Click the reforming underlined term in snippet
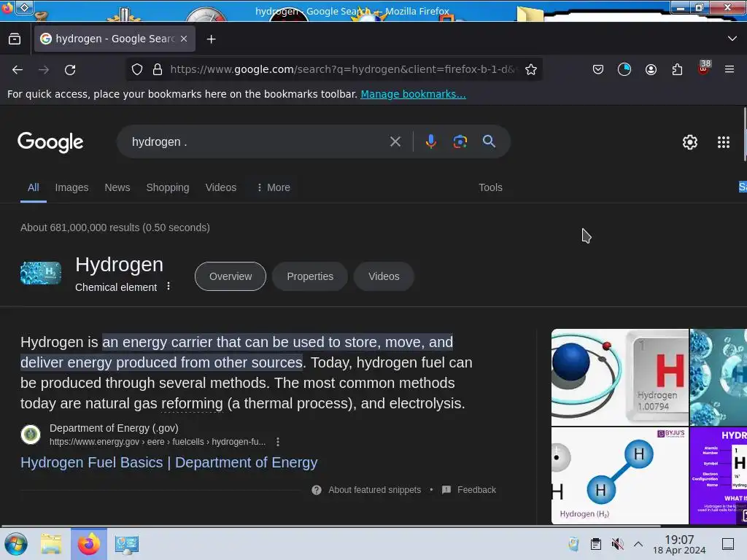This screenshot has height=560, width=747. tap(192, 403)
